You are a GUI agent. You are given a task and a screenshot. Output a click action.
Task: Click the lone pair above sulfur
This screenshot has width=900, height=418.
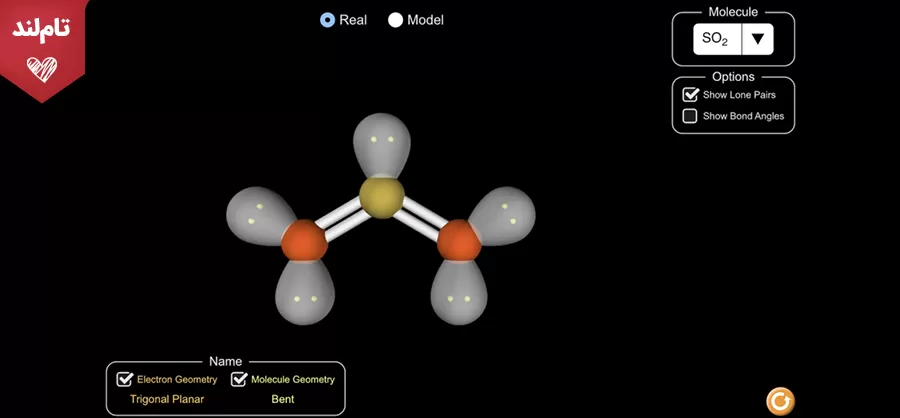point(382,142)
